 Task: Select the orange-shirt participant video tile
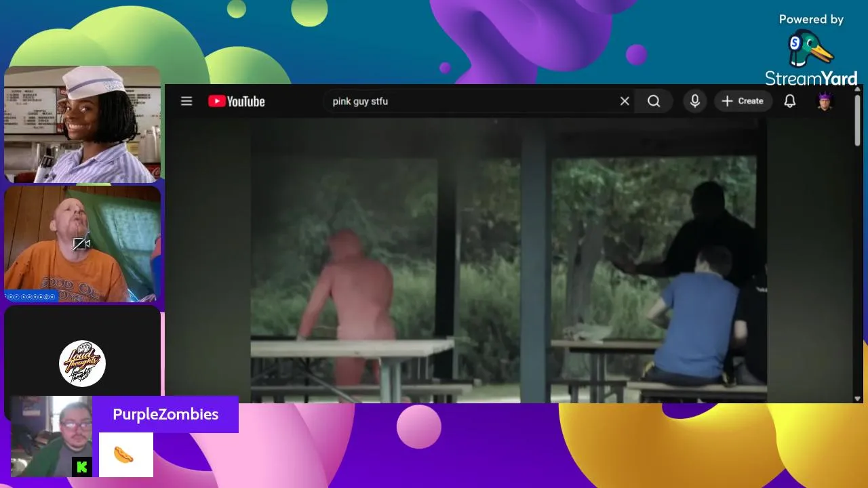(83, 244)
